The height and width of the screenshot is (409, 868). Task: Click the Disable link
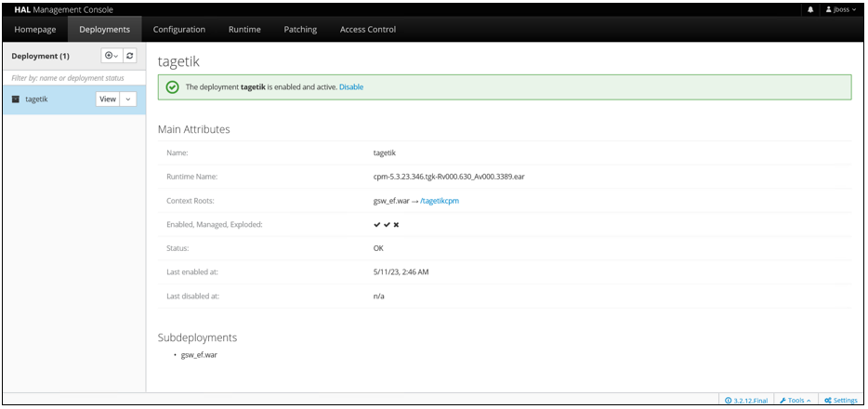tap(351, 86)
